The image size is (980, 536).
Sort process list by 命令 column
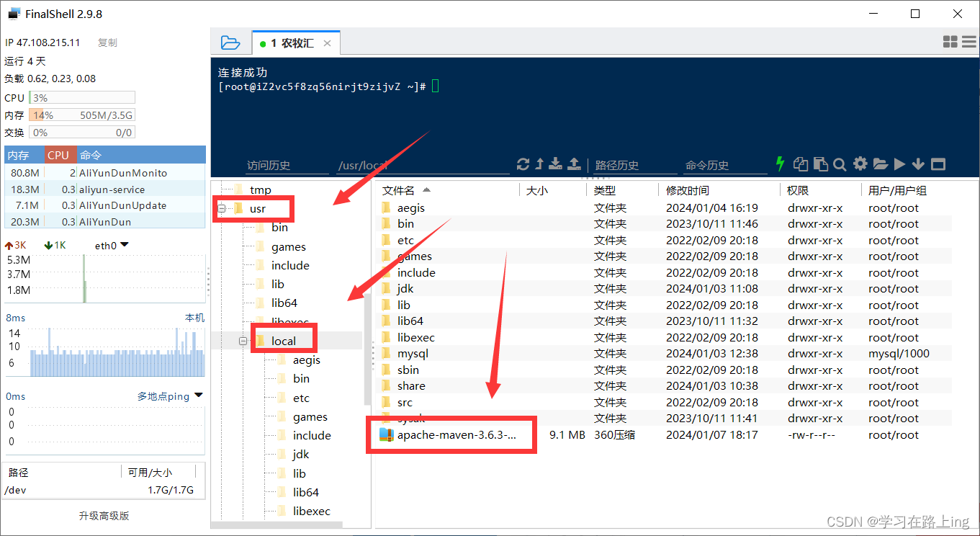click(x=141, y=155)
